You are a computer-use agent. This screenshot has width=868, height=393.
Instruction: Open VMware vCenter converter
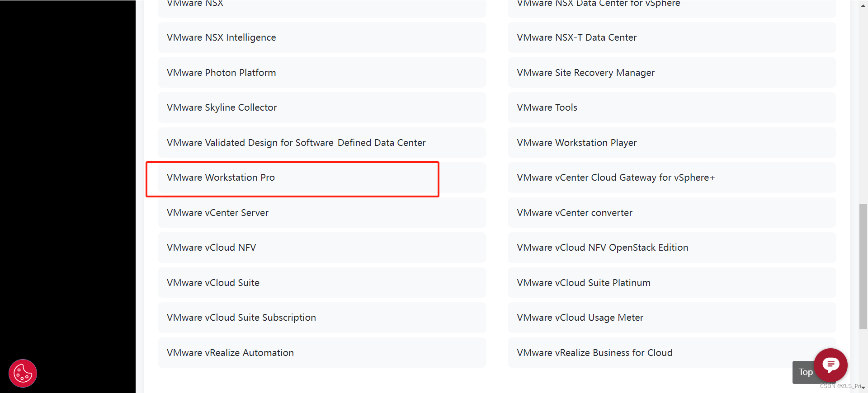(x=672, y=213)
